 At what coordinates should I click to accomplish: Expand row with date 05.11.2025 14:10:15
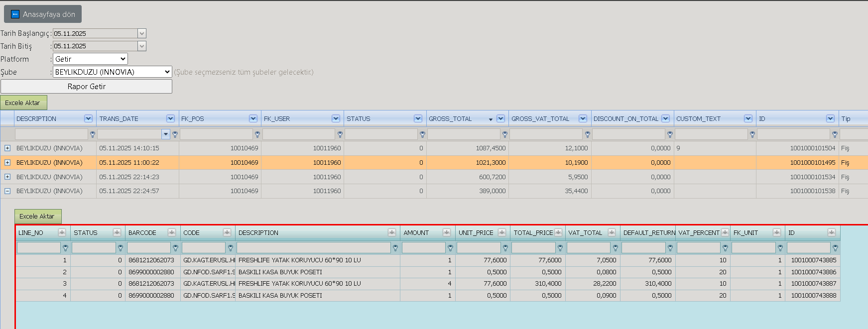click(x=7, y=148)
